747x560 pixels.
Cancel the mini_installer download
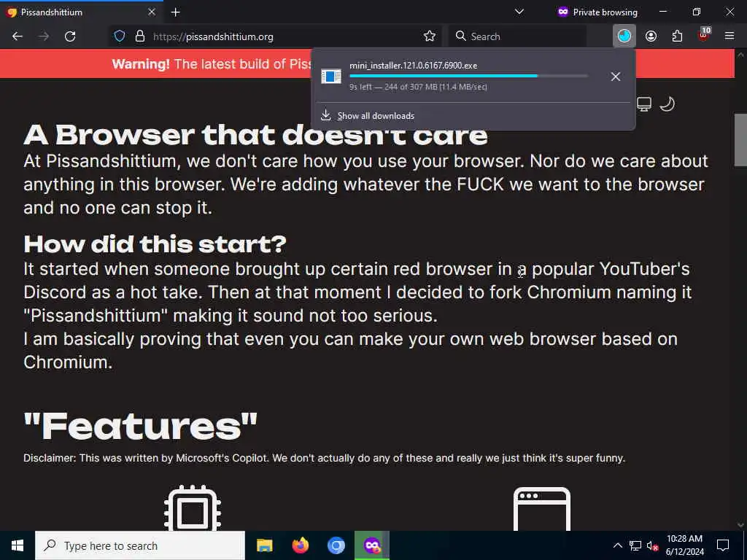pyautogui.click(x=616, y=76)
